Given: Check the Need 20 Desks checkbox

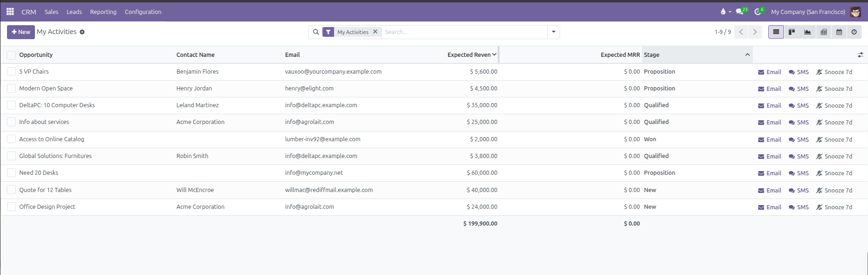Looking at the screenshot, I should (x=12, y=173).
